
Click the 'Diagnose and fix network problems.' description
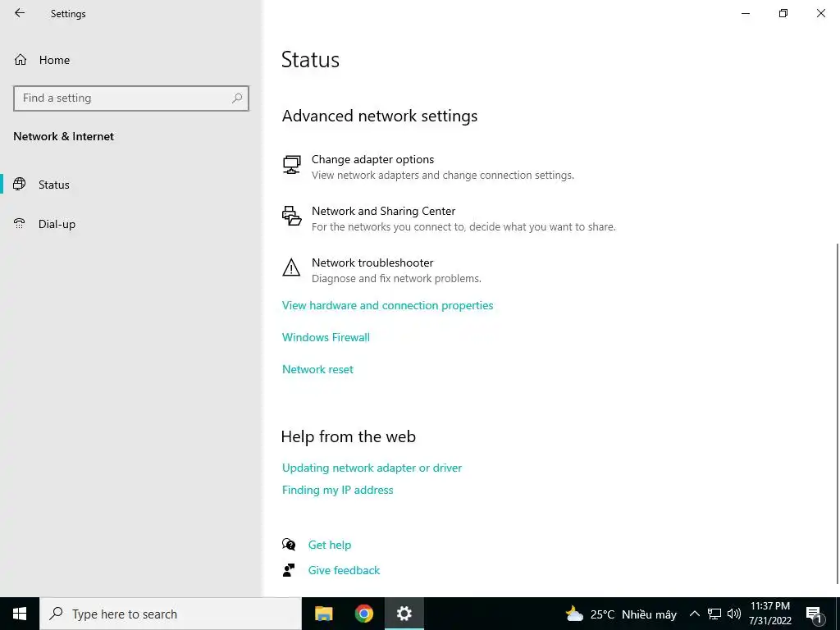396,279
